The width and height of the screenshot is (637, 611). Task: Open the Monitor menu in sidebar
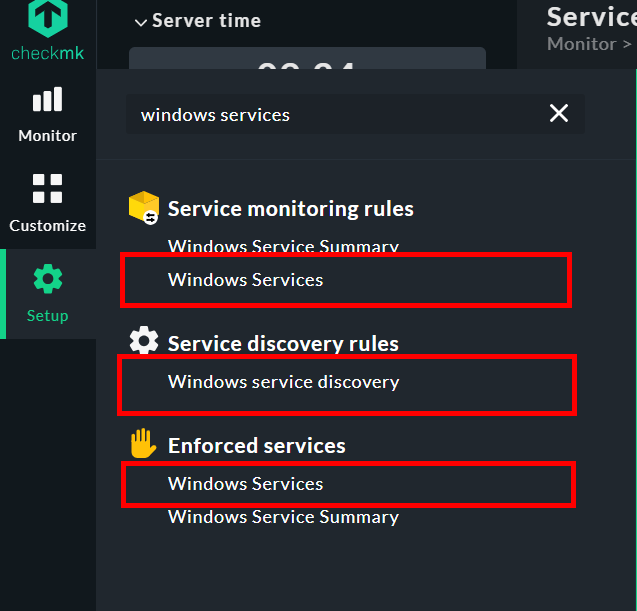point(47,113)
